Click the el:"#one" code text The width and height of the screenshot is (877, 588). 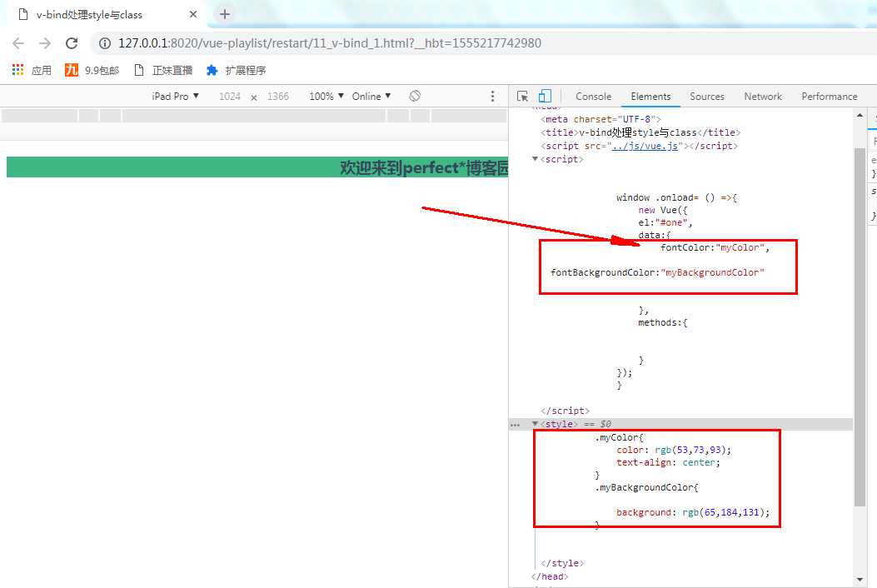point(665,222)
